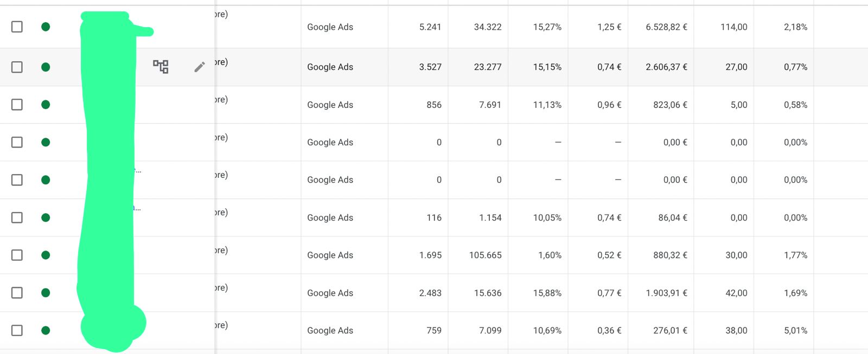
Task: Open the hierarchy structure icon in the highlighted row
Action: 161,67
